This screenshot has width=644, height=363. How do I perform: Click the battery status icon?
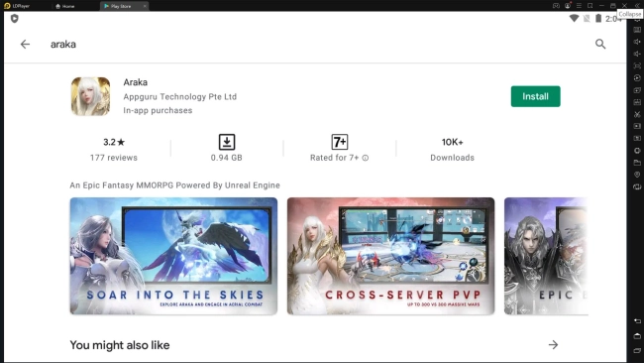click(598, 19)
